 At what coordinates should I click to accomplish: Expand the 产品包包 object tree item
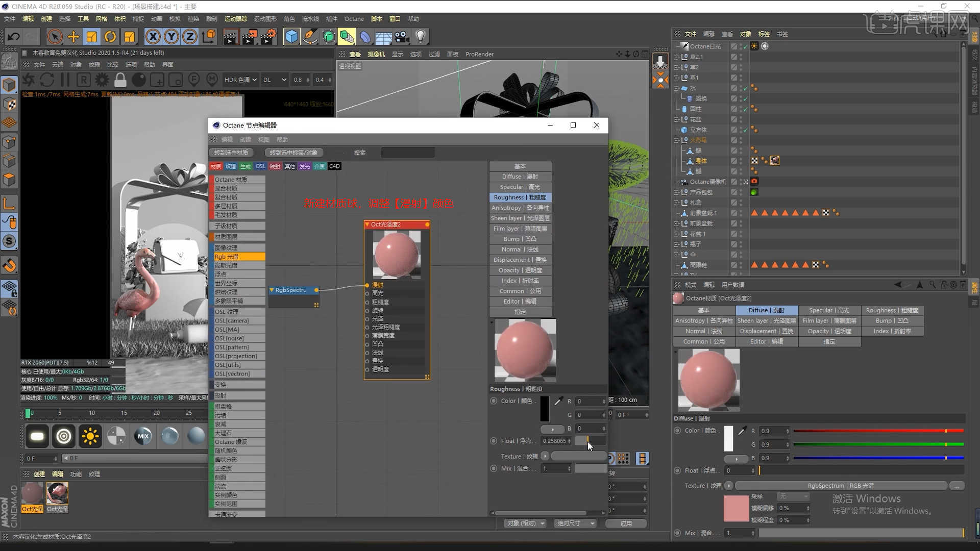click(x=676, y=192)
